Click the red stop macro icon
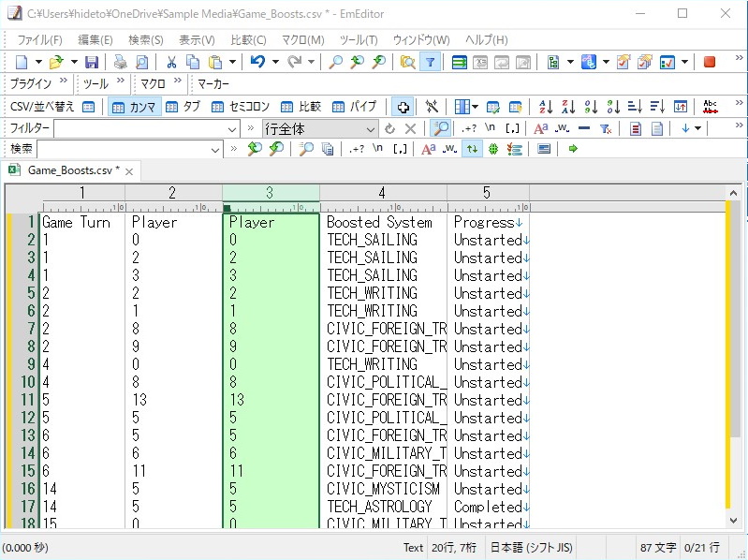The height and width of the screenshot is (560, 748). 710,62
